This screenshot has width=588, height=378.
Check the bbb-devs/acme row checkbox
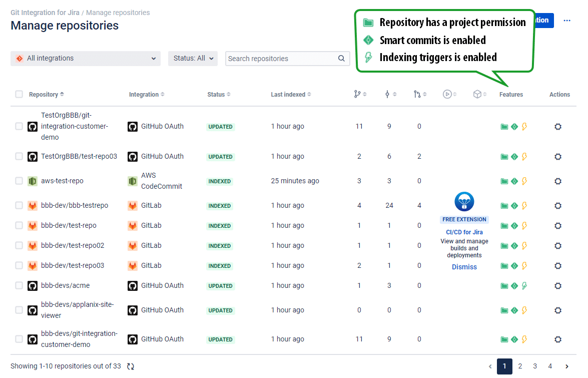(x=19, y=285)
